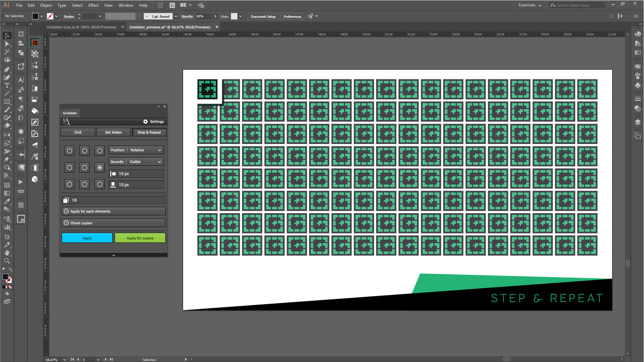Select bottom-left anchor point radio
Viewport: 644px width, 362px height.
[69, 185]
